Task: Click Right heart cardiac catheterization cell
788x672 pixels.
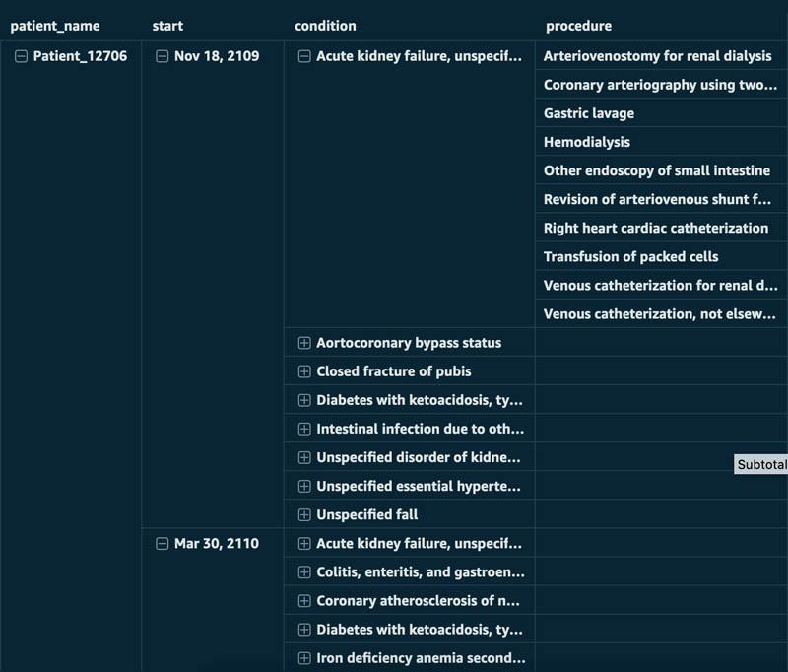Action: 661,228
